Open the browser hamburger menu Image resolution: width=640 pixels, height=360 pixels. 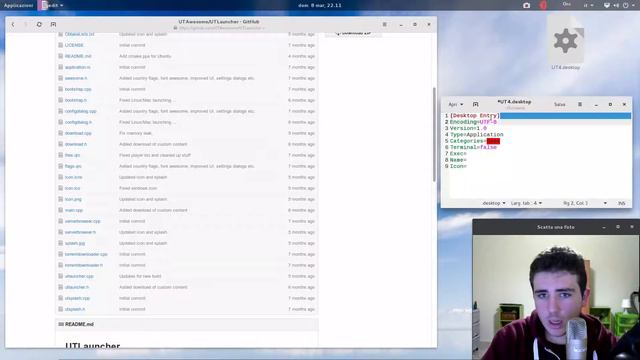[384, 24]
